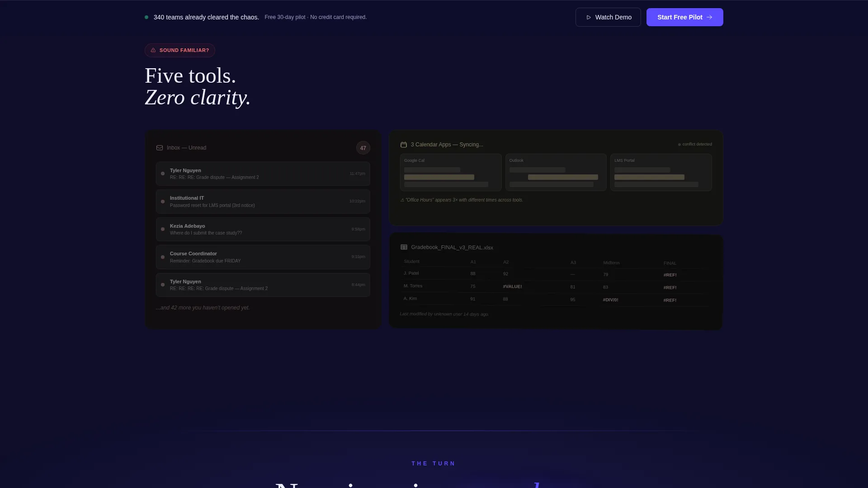Screen dimensions: 868x488
Task: Click the SOUND FAMILIAR? badge
Action: [x=180, y=50]
